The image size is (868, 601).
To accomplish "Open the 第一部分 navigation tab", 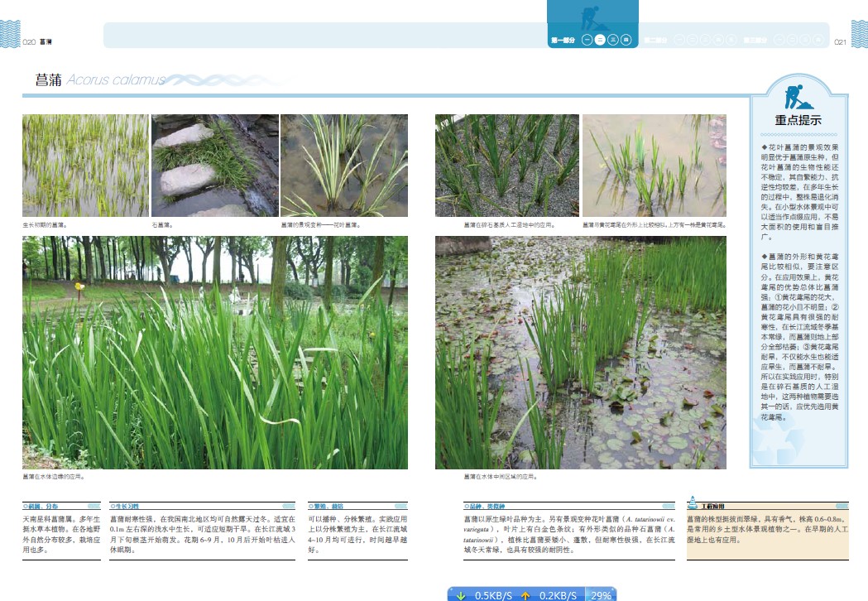I will (x=563, y=40).
